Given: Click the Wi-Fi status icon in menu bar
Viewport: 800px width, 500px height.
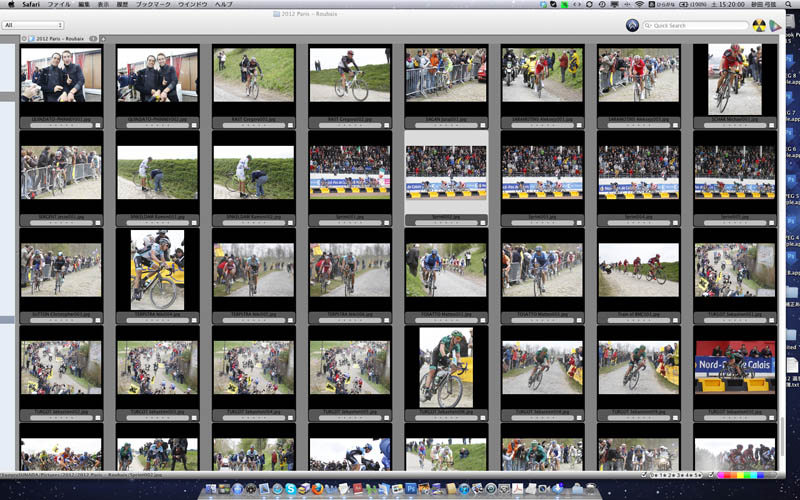Looking at the screenshot, I should pyautogui.click(x=639, y=4).
